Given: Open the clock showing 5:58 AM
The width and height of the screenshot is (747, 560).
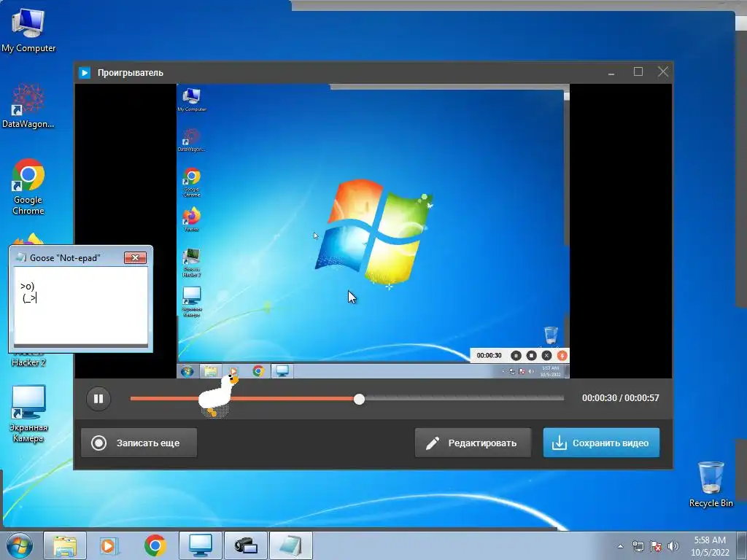Looking at the screenshot, I should (710, 546).
